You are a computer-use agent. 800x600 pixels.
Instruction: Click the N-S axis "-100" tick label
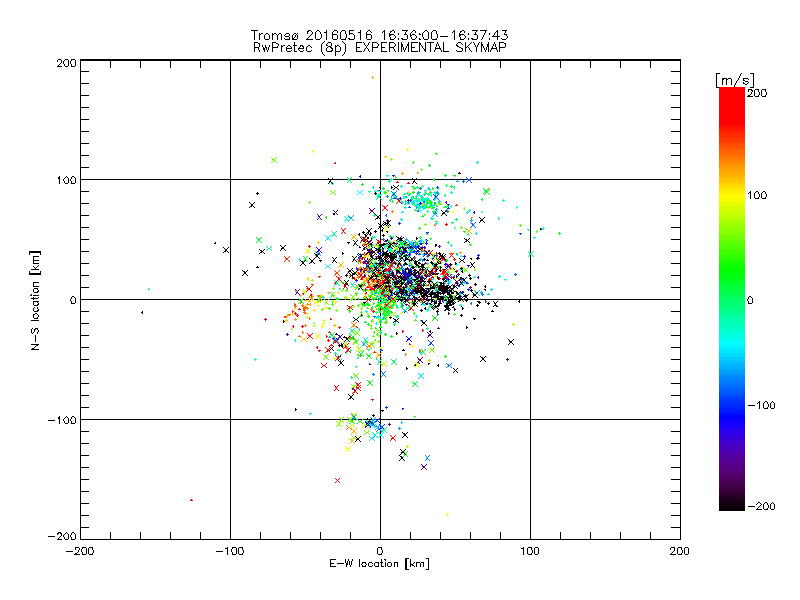[62, 420]
